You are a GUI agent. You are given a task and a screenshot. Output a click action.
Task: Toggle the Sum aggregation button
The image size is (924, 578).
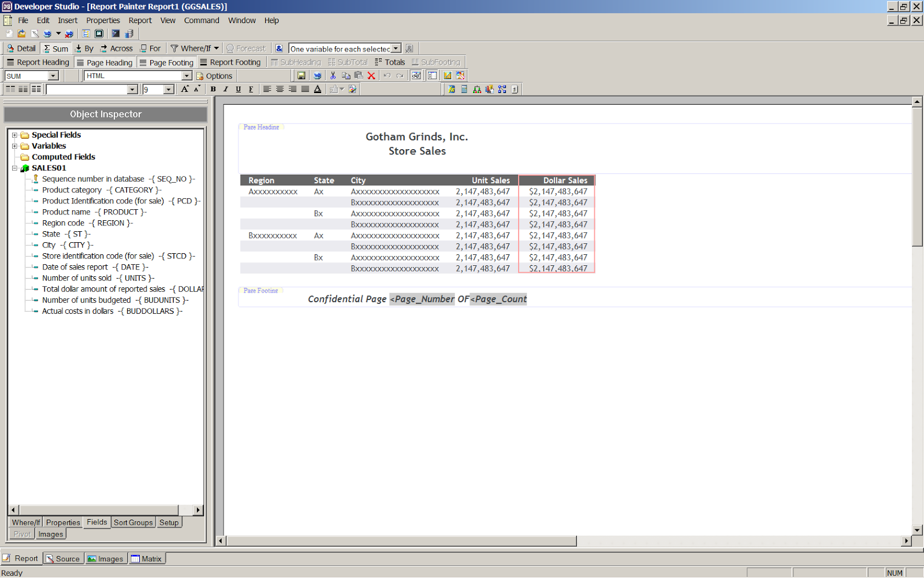(55, 49)
